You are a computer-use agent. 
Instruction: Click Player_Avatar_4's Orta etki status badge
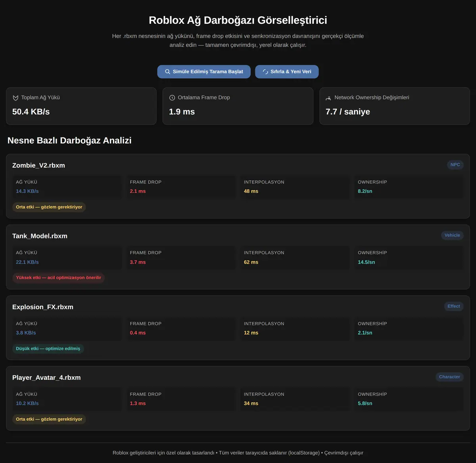click(49, 419)
